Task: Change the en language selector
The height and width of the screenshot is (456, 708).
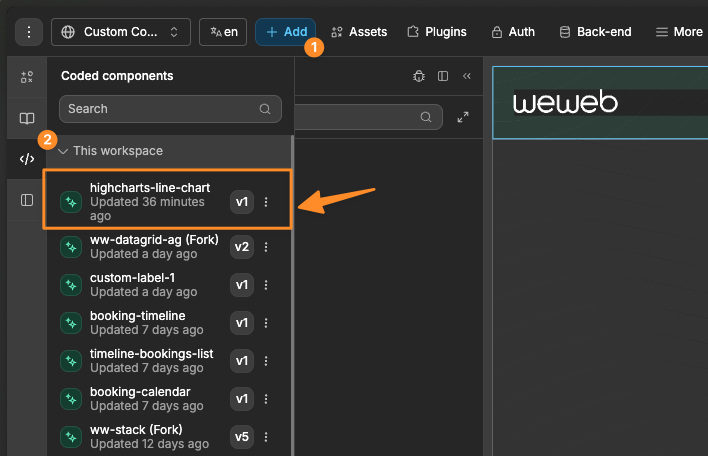Action: tap(223, 32)
